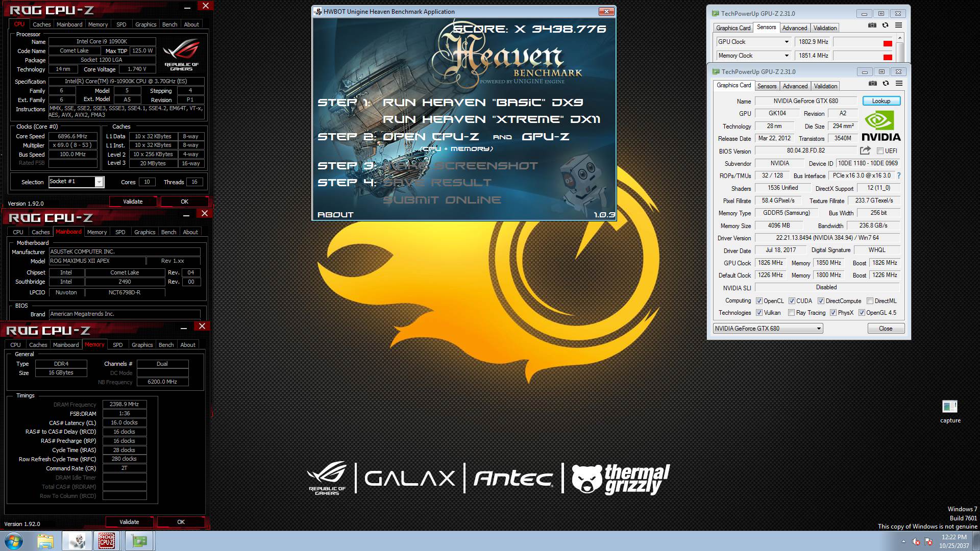Click HWBOT Heaven robot icon in taskbar
This screenshot has height=551, width=980.
(x=78, y=541)
